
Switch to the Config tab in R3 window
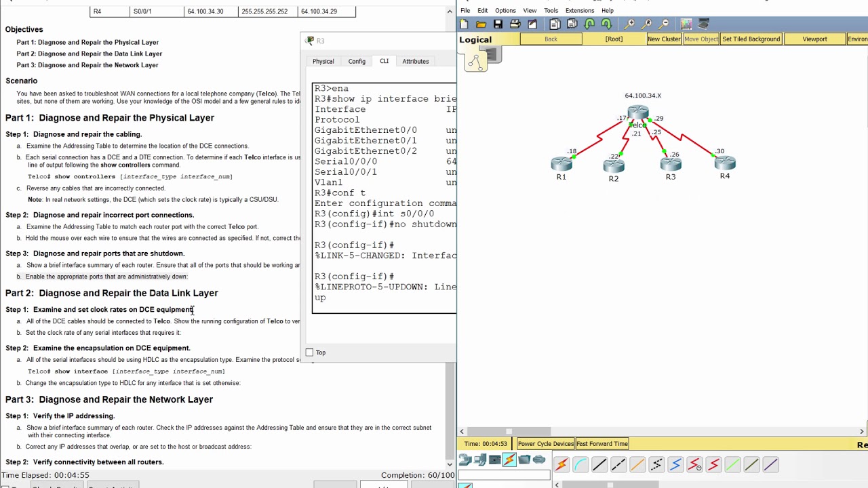[357, 61]
